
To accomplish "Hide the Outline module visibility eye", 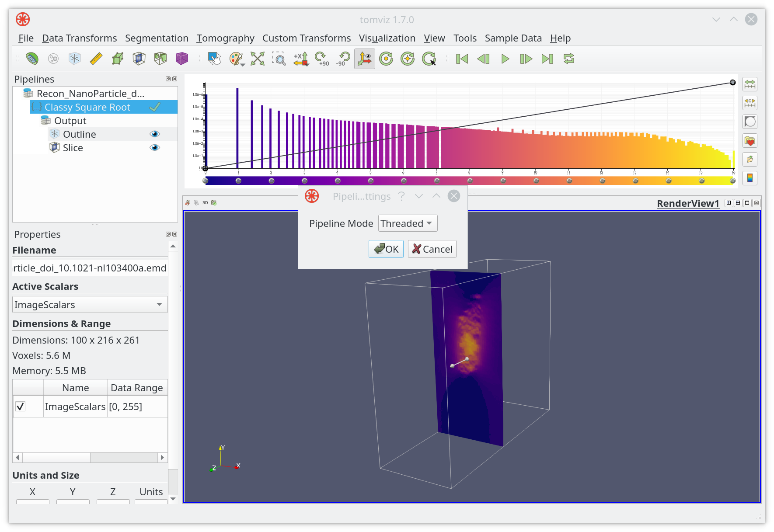I will click(155, 134).
